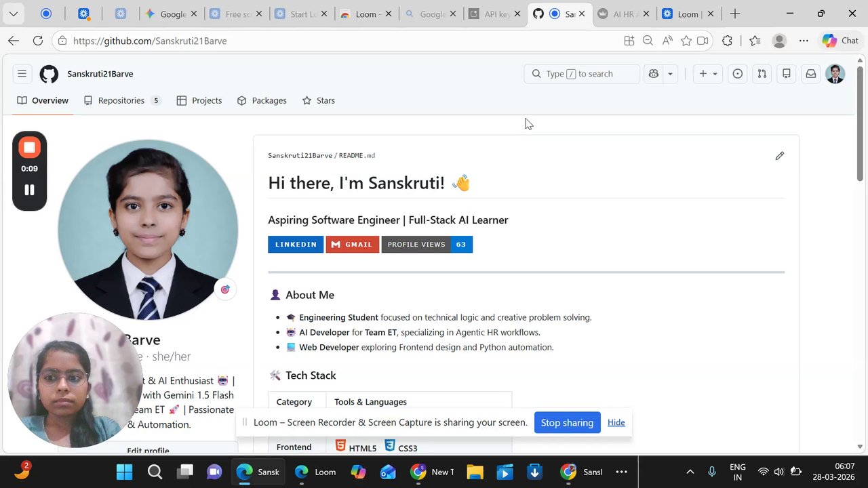
Task: Open volume control in system tray
Action: pyautogui.click(x=778, y=472)
